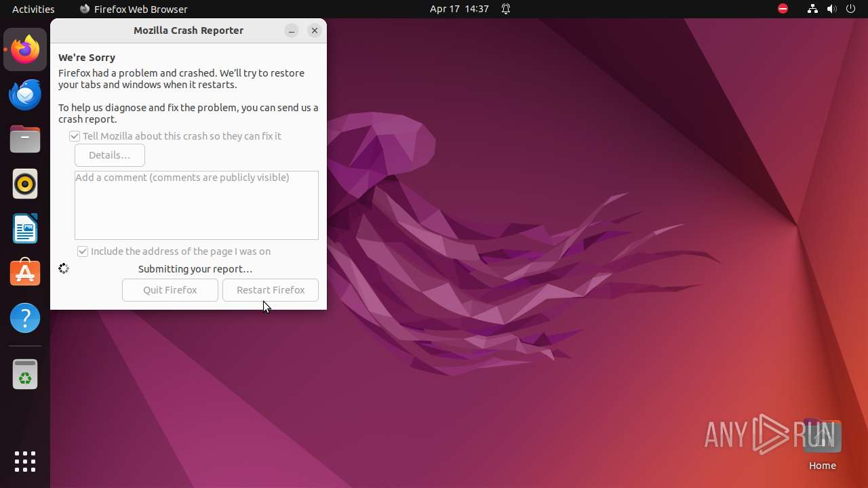Open the Firefox Web Browser app menu

(134, 9)
